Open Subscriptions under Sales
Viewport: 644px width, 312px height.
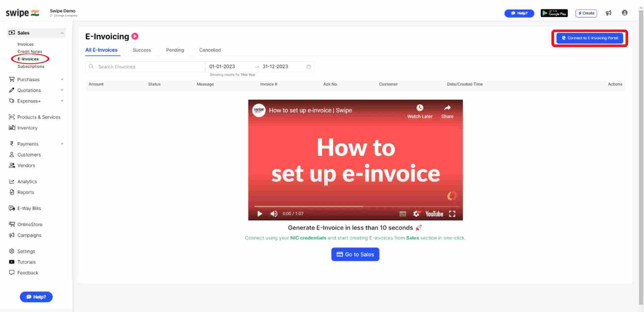point(31,66)
